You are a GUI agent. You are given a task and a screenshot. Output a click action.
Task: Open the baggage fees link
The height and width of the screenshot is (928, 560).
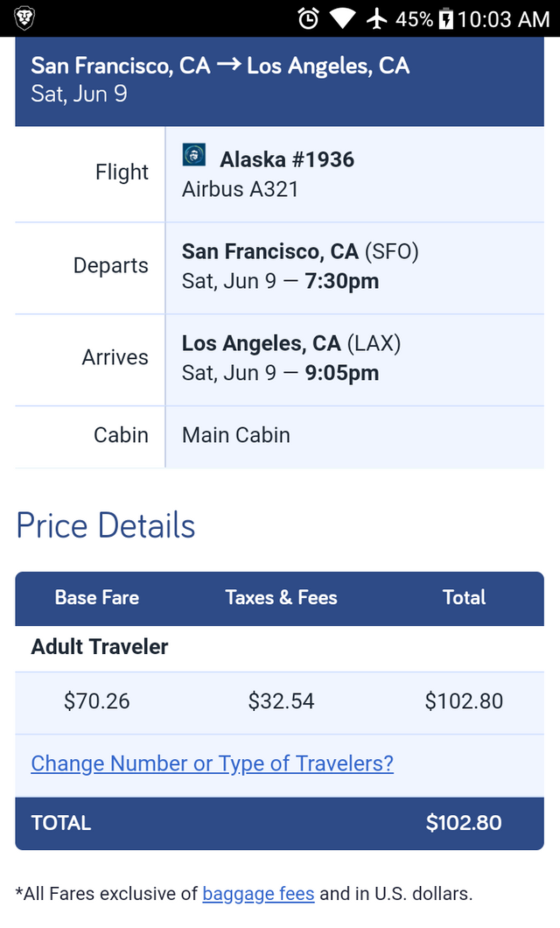coord(258,894)
